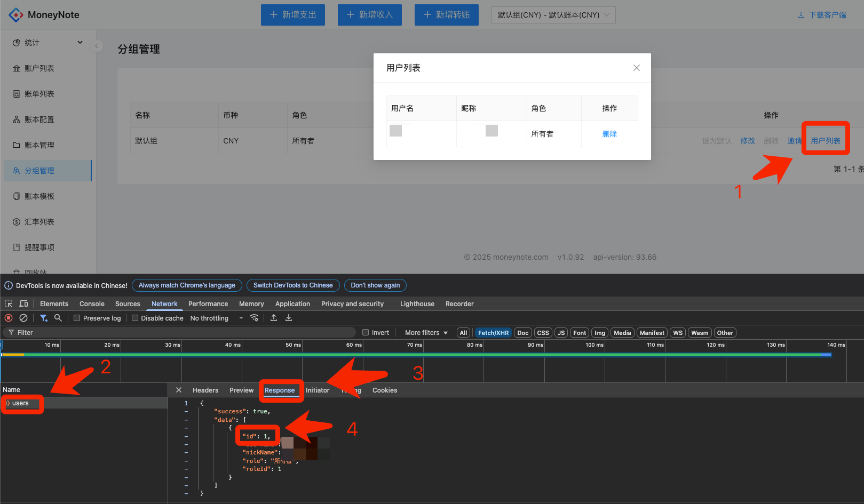This screenshot has height=504, width=864.
Task: Expand the More filters dropdown
Action: [426, 332]
